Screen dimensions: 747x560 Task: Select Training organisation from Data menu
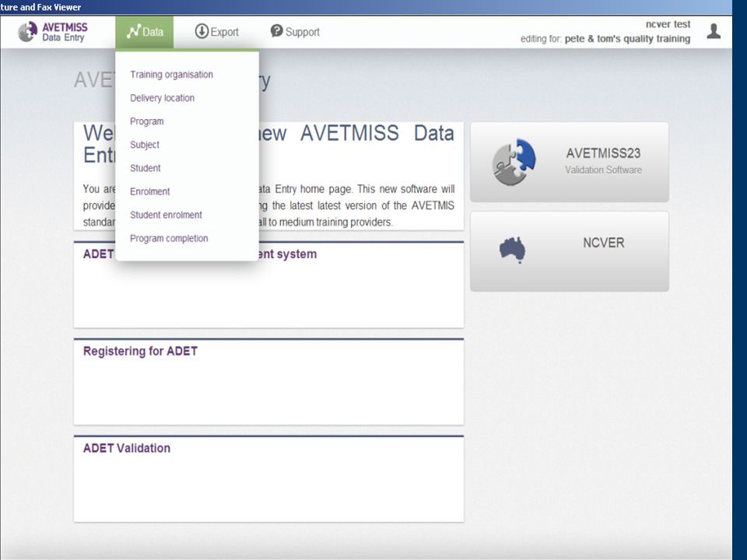pyautogui.click(x=171, y=75)
